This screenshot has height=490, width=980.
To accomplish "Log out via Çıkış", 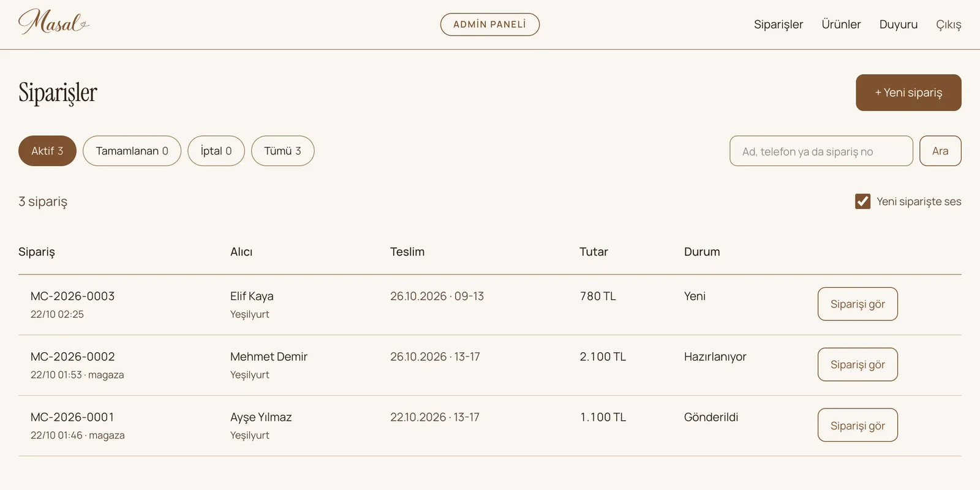I will (949, 24).
